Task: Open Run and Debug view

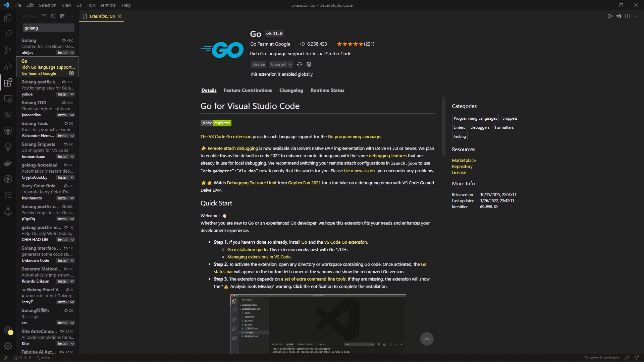Action: (8, 66)
